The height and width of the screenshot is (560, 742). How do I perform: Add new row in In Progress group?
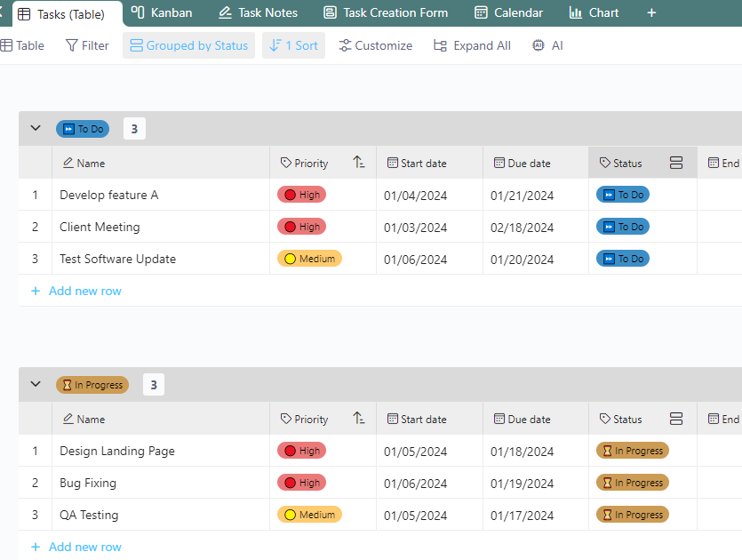point(76,547)
